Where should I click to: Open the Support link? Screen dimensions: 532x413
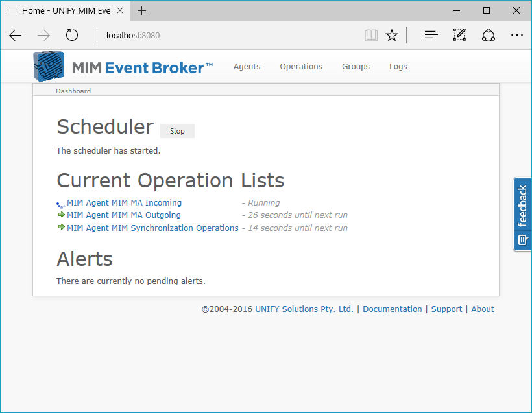(x=446, y=309)
